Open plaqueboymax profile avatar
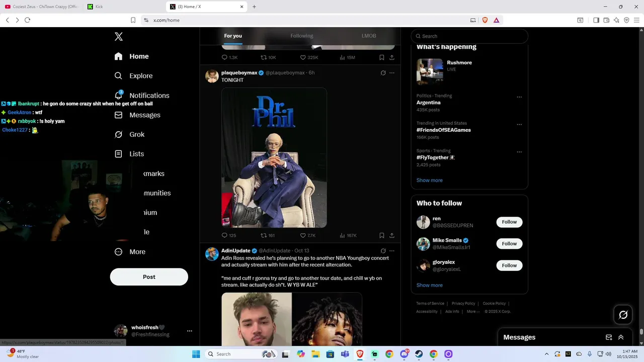 (212, 76)
